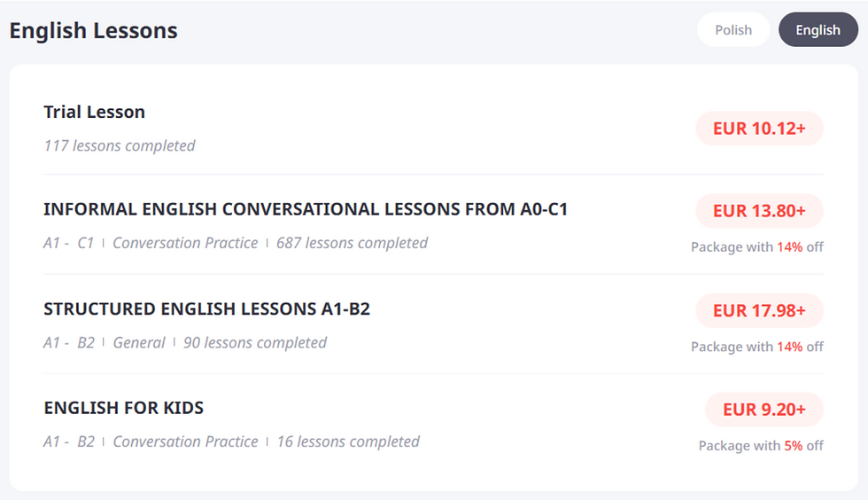Open English For Kids lesson title
Screen dimensions: 868x500
coord(123,408)
